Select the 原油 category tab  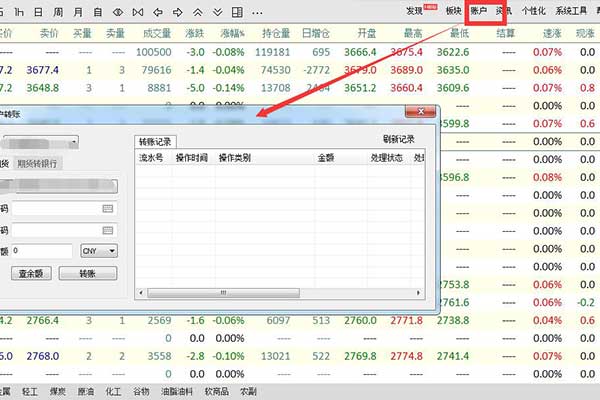point(85,392)
